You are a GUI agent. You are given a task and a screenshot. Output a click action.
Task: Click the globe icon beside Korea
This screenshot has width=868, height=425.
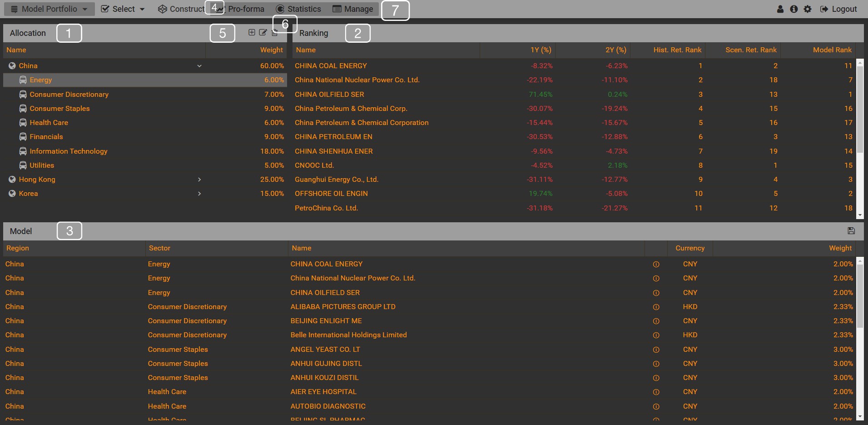(12, 194)
